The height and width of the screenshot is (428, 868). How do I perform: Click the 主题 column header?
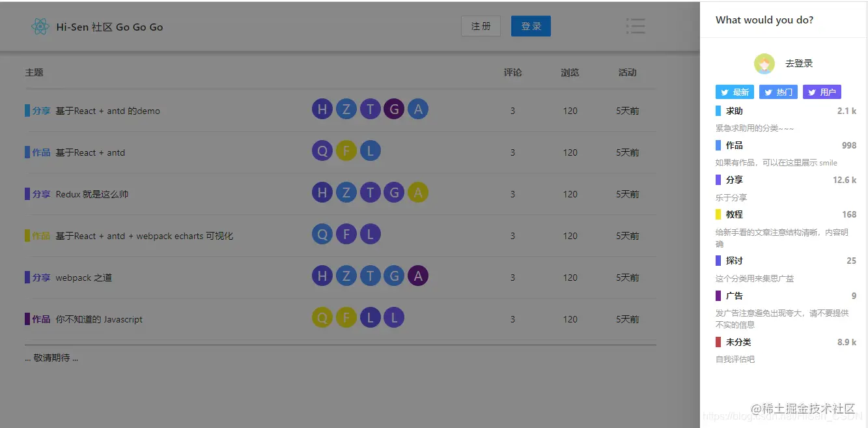coord(34,72)
